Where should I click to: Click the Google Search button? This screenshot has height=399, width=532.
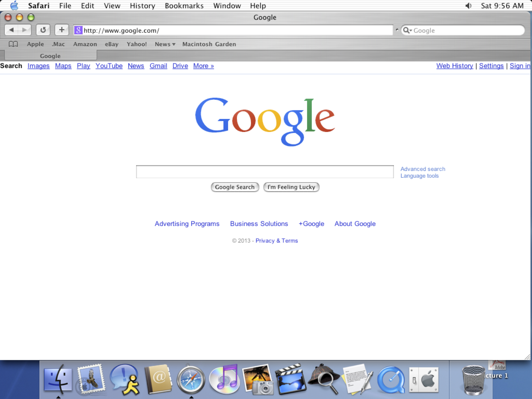coord(235,187)
